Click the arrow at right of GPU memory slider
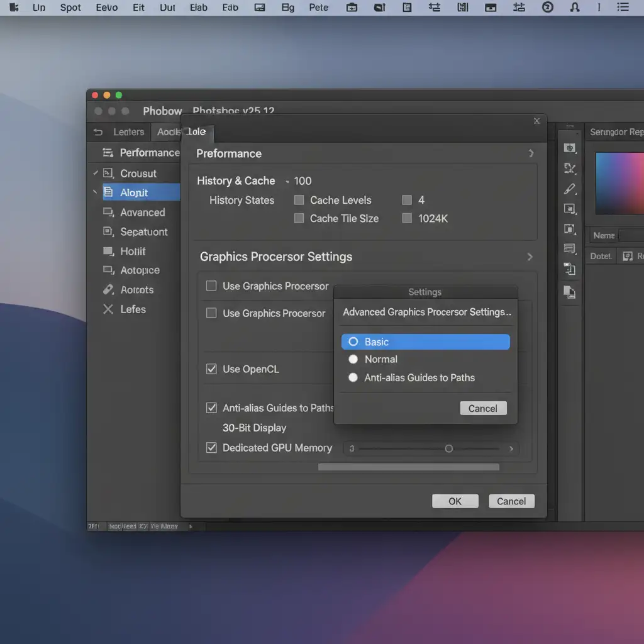Image resolution: width=644 pixels, height=644 pixels. point(511,449)
